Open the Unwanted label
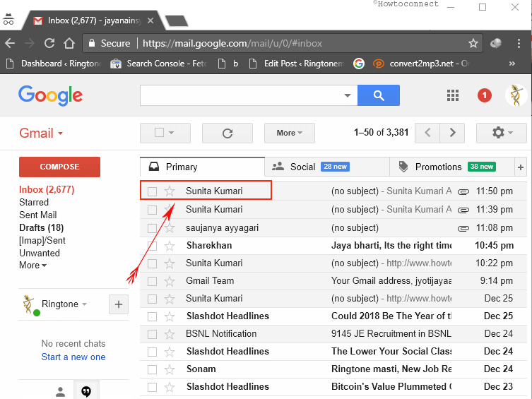Image resolution: width=532 pixels, height=399 pixels. [x=40, y=253]
